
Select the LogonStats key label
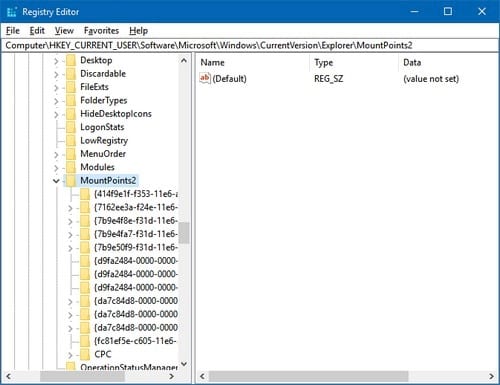(x=102, y=127)
